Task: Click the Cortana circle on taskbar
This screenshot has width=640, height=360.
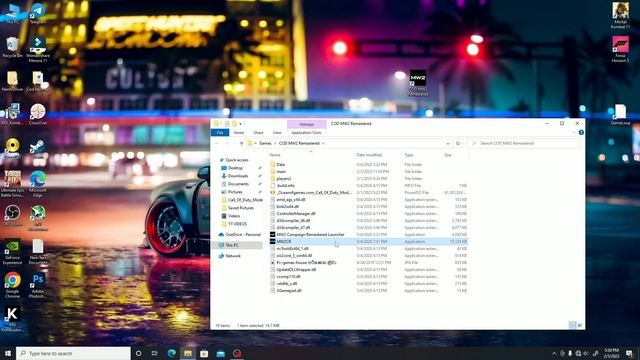Action: click(x=138, y=353)
